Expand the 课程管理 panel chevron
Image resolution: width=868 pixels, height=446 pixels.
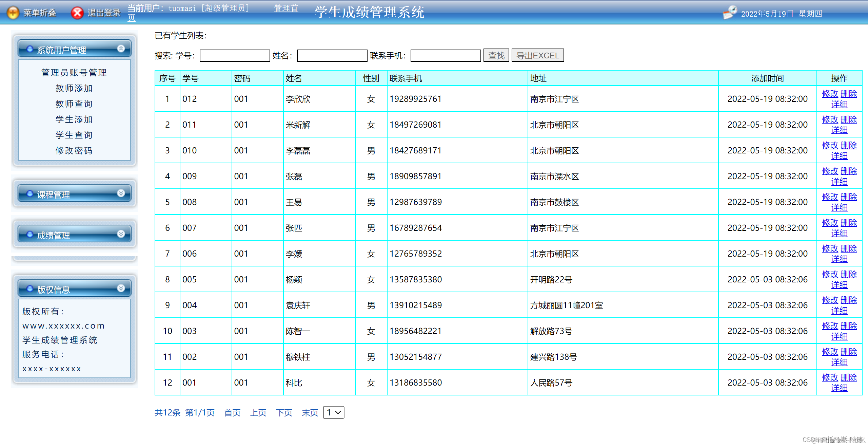pos(121,193)
